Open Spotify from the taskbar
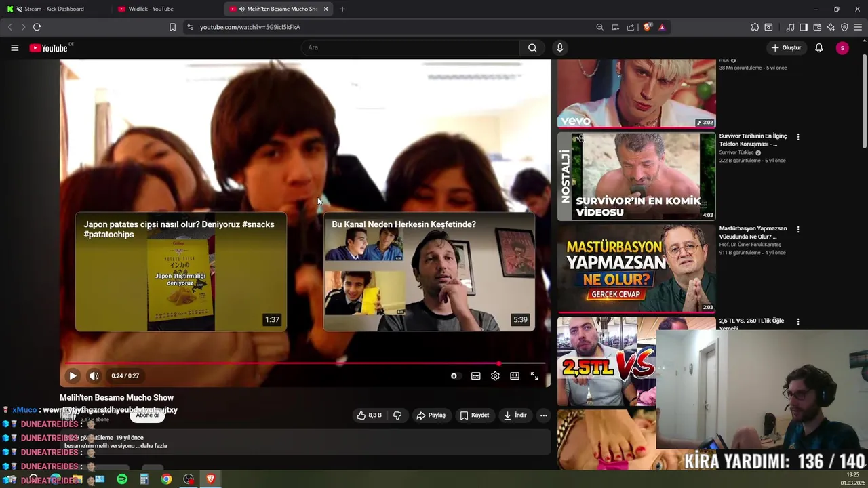Image resolution: width=868 pixels, height=488 pixels. pos(122,479)
